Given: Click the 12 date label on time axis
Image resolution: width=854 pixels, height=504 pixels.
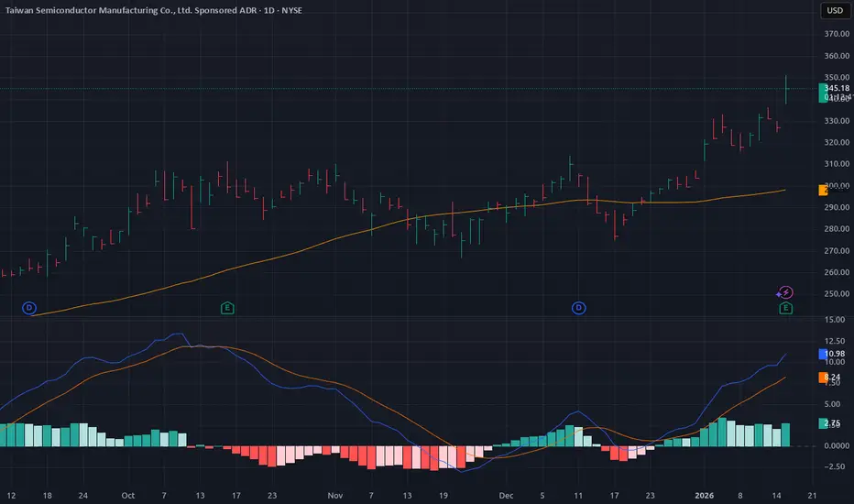Looking at the screenshot, I should [x=11, y=495].
